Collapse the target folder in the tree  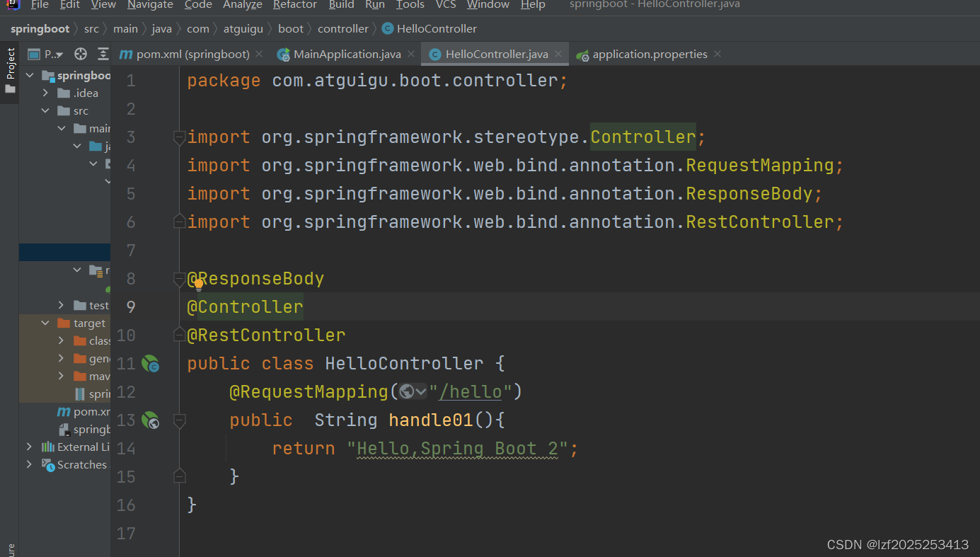click(45, 323)
